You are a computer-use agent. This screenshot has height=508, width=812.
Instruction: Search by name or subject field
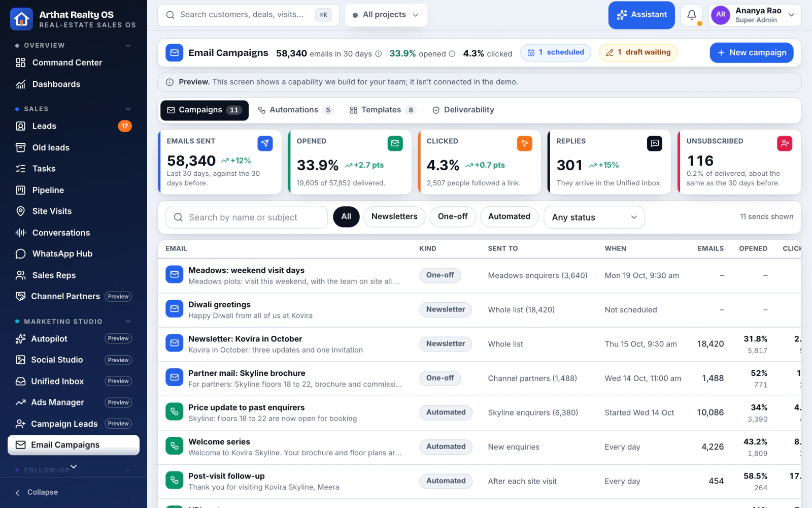point(247,217)
